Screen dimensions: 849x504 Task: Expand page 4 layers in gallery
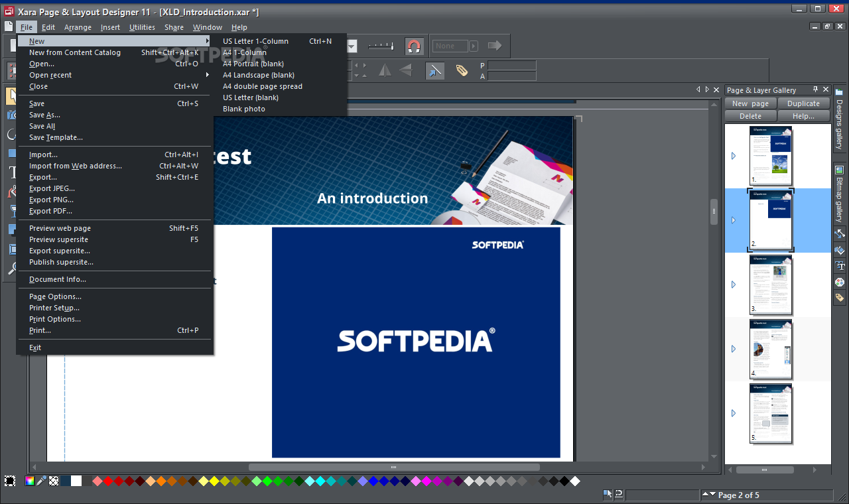pos(734,349)
